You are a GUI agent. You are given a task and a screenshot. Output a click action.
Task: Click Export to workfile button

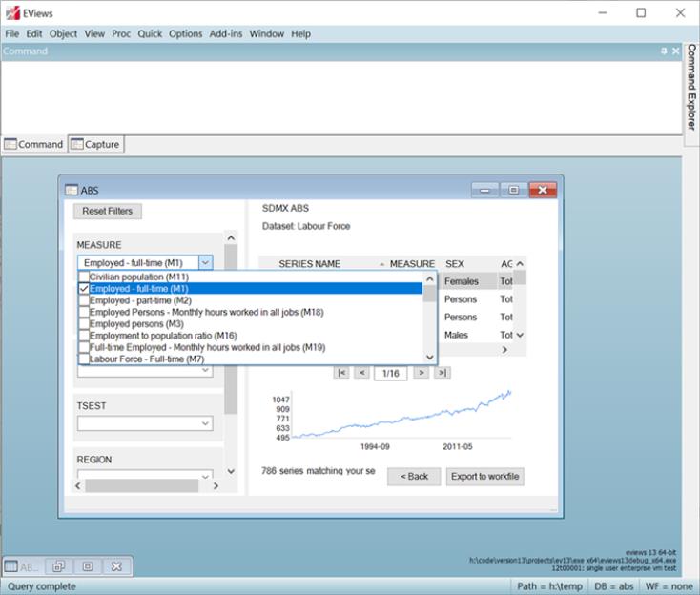(x=484, y=476)
